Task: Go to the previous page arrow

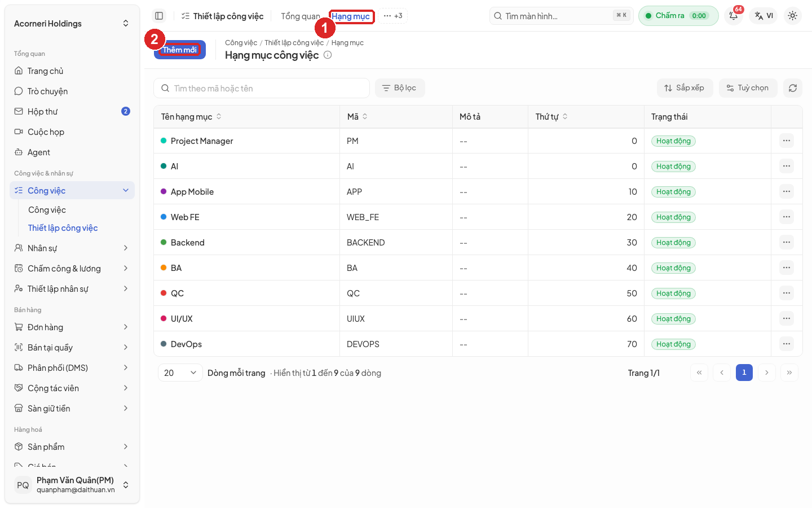Action: tap(722, 373)
